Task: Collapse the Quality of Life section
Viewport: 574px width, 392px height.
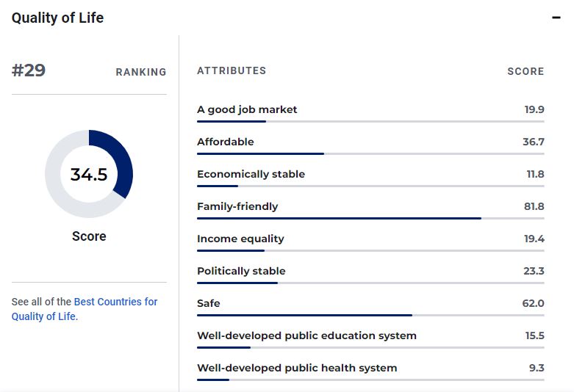Action: coord(556,18)
